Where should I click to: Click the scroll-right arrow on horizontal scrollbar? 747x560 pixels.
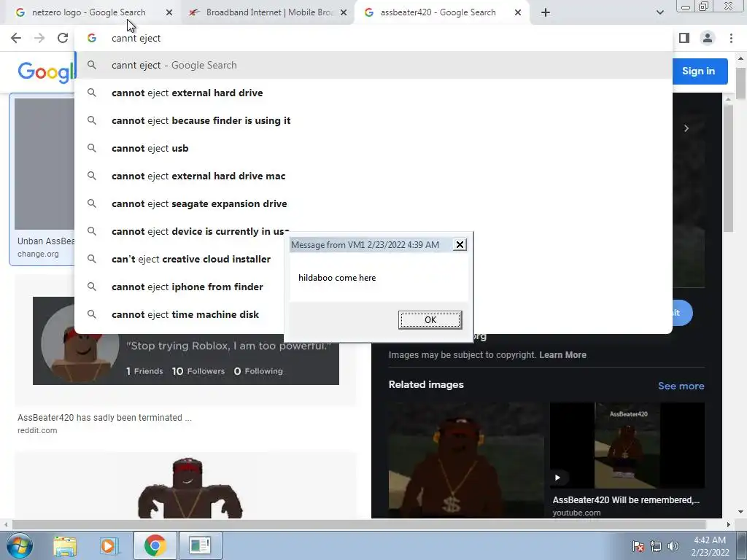[728, 524]
